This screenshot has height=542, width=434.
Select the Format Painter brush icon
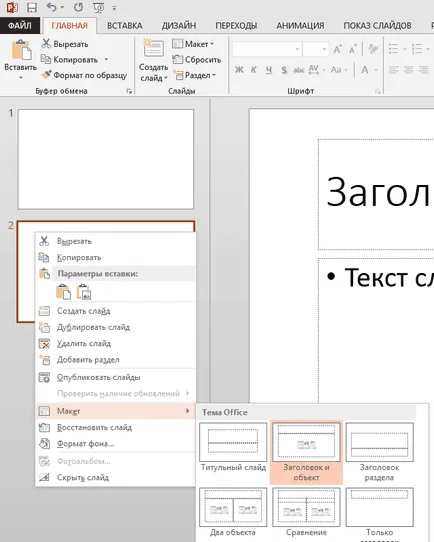tap(46, 74)
